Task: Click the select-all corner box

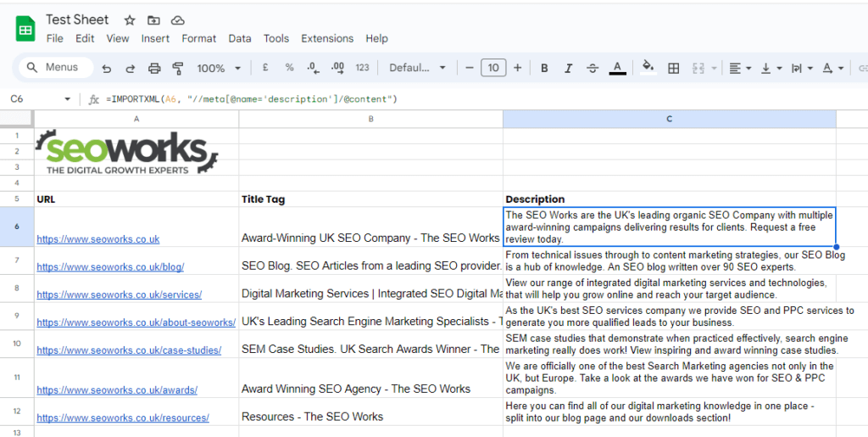Action: [x=17, y=119]
